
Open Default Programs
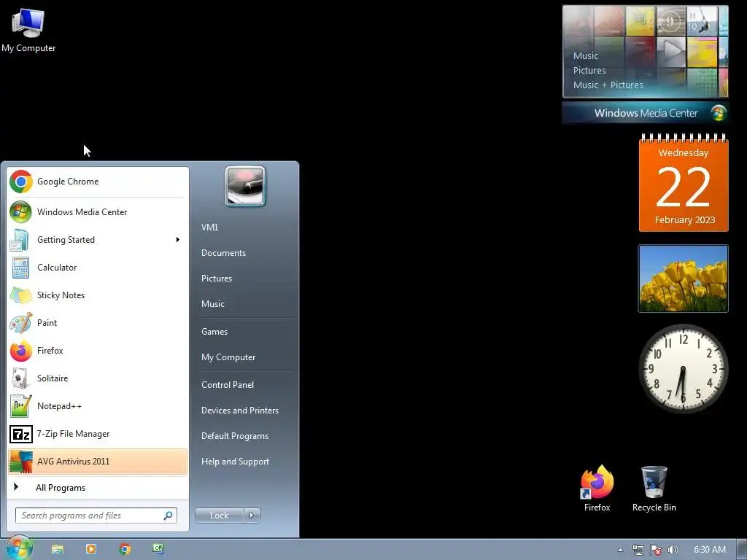(x=234, y=436)
